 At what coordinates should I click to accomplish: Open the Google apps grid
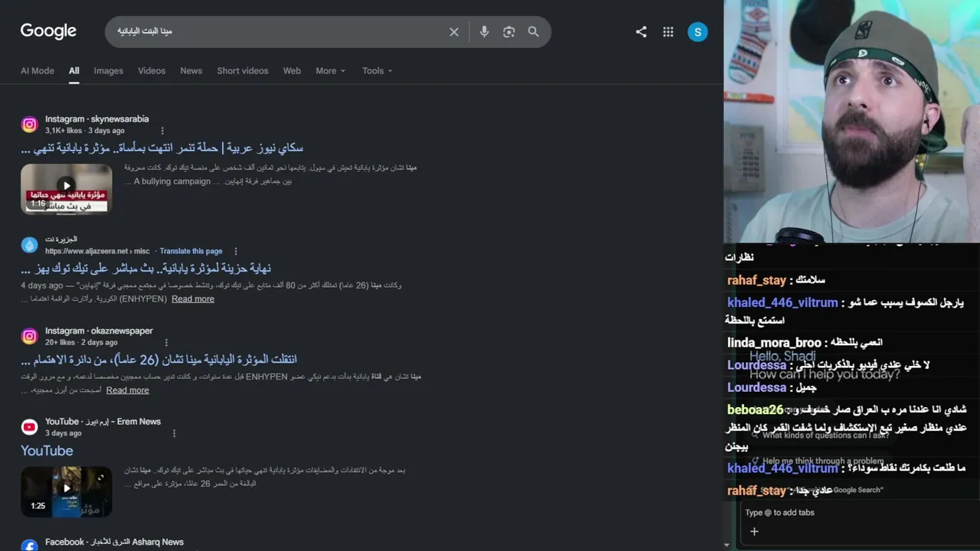pos(668,32)
